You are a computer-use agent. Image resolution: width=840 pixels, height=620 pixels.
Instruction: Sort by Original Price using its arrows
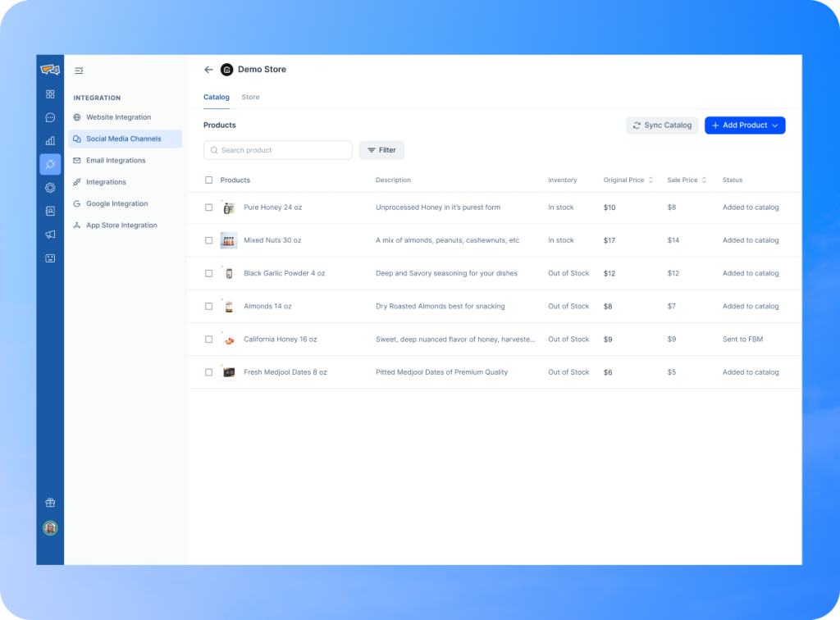pyautogui.click(x=651, y=180)
